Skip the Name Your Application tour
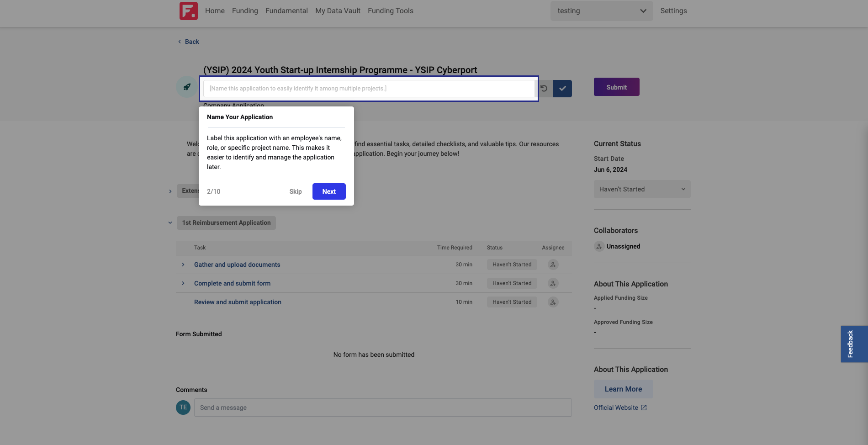This screenshot has height=445, width=868. [x=296, y=191]
